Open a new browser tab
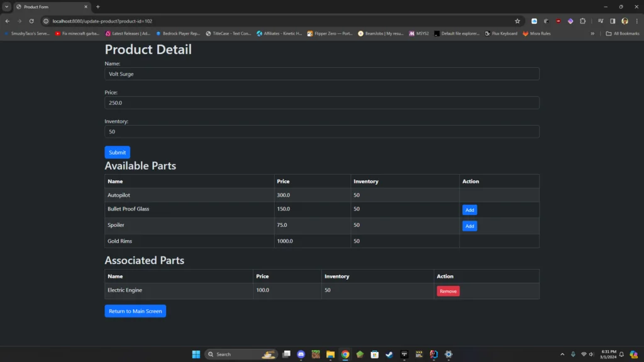This screenshot has height=362, width=644. (x=97, y=6)
